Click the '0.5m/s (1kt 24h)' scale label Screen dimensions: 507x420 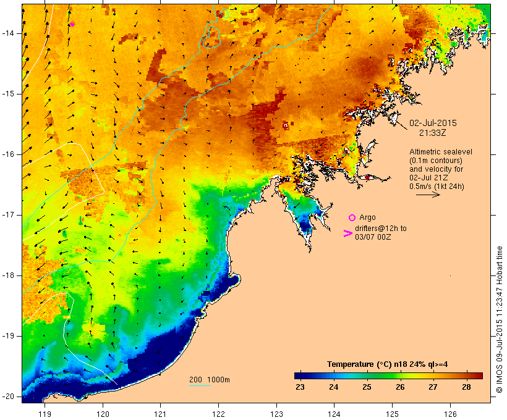437,187
